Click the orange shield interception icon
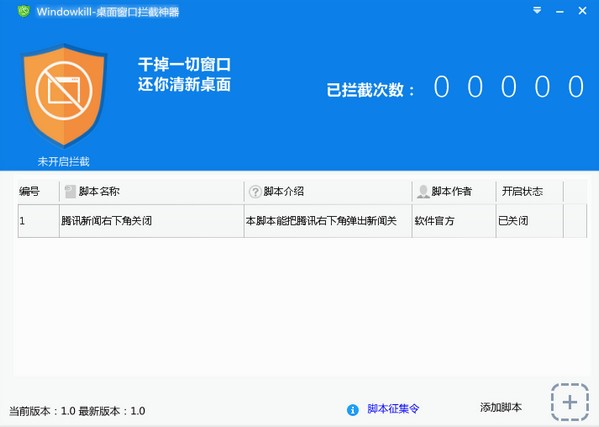Image resolution: width=599 pixels, height=427 pixels. click(64, 95)
